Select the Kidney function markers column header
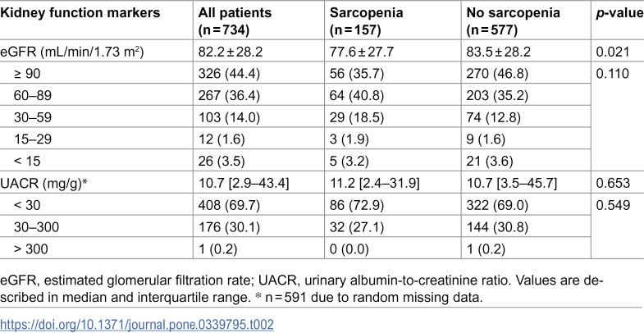 pyautogui.click(x=80, y=13)
